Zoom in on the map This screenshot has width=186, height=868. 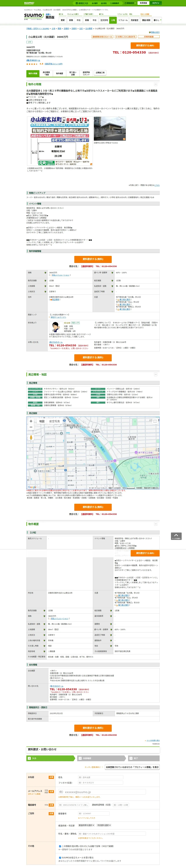pos(31,421)
